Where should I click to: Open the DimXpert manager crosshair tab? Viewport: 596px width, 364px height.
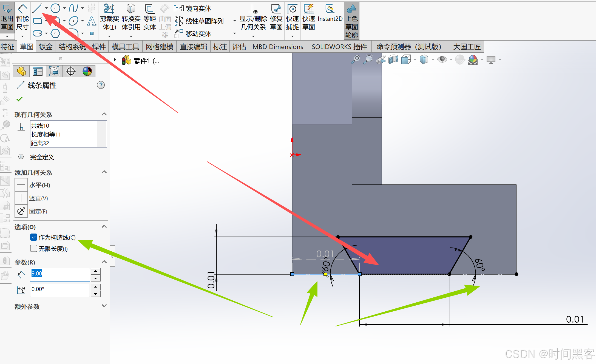(71, 71)
